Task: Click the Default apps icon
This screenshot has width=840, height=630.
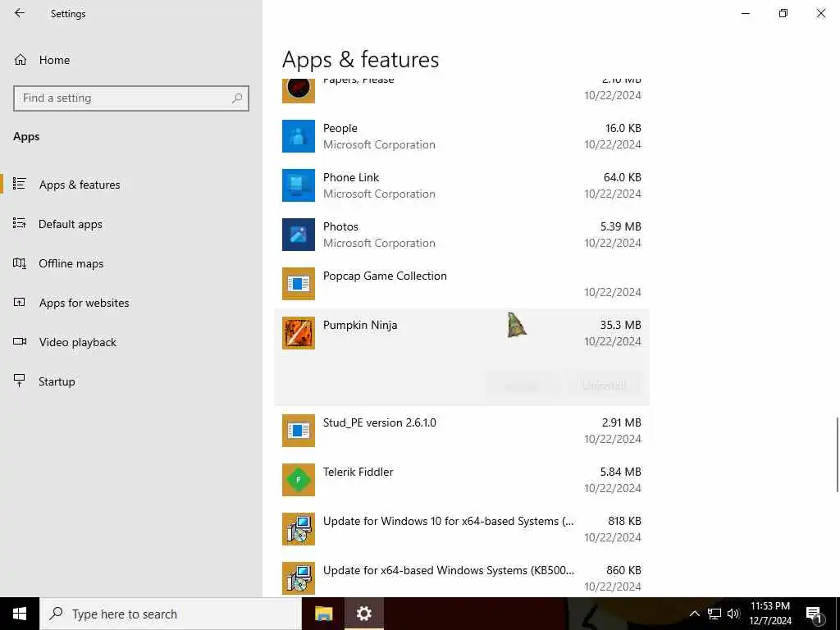Action: (x=20, y=223)
